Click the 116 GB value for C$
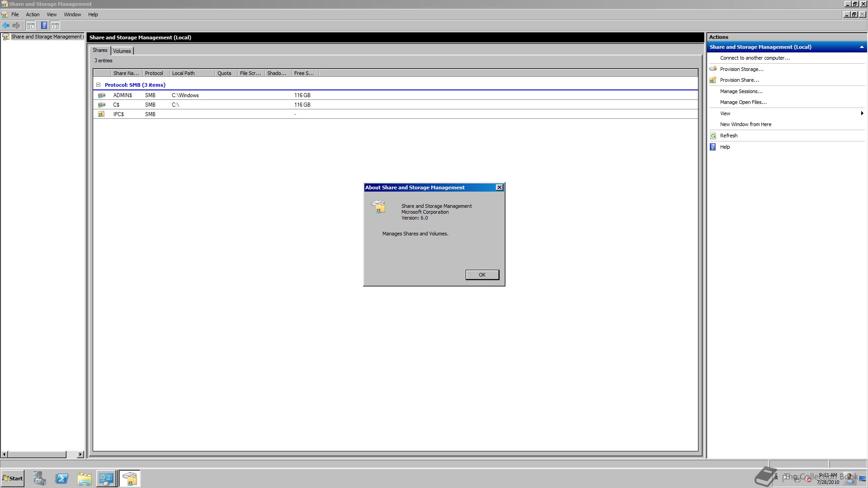The height and width of the screenshot is (488, 868). tap(302, 105)
